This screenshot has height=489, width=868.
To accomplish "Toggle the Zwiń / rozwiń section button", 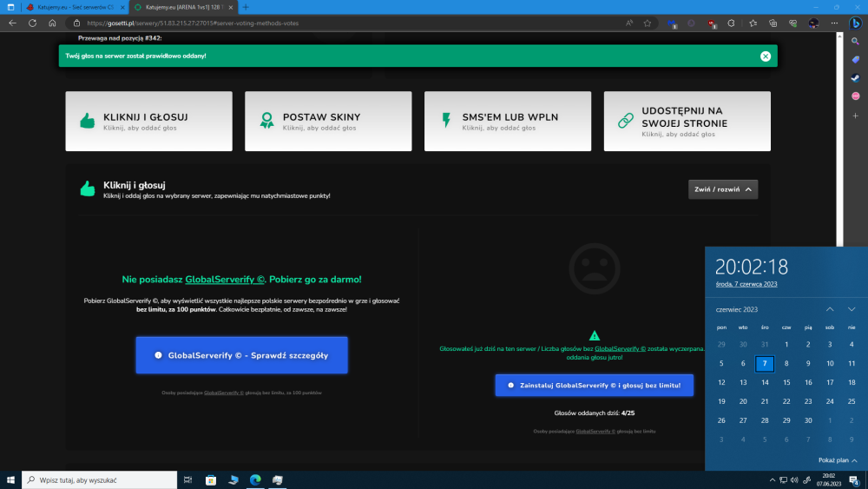I will (x=723, y=189).
